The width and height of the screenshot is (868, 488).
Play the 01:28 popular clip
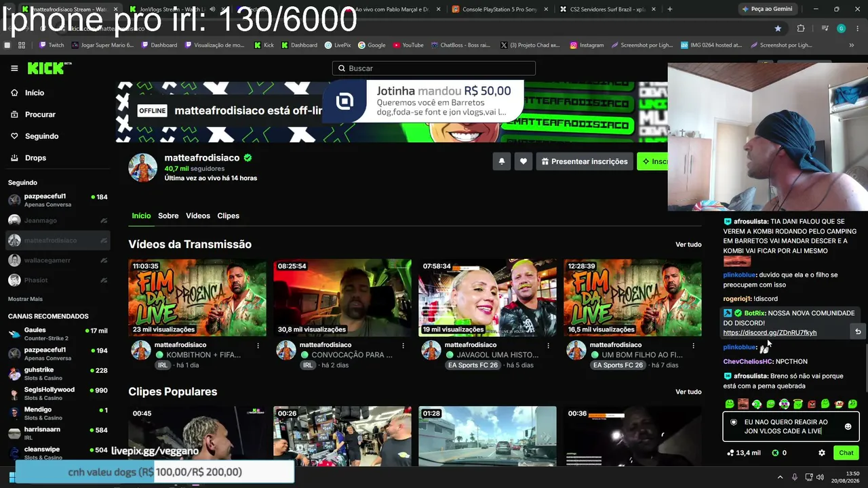(488, 436)
